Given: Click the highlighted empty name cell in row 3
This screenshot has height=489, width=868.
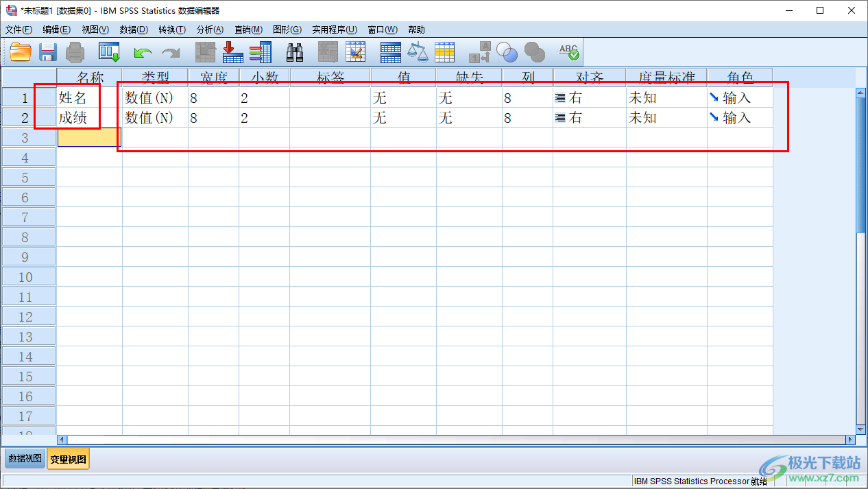Looking at the screenshot, I should [89, 138].
